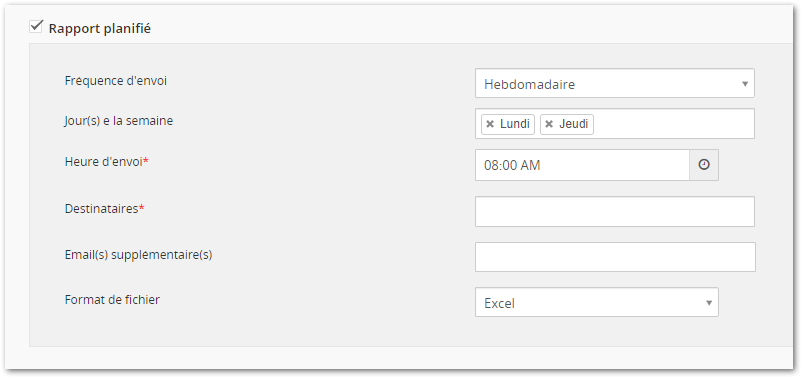Remove the Jeudi day tag
This screenshot has height=378, width=802.
click(549, 124)
